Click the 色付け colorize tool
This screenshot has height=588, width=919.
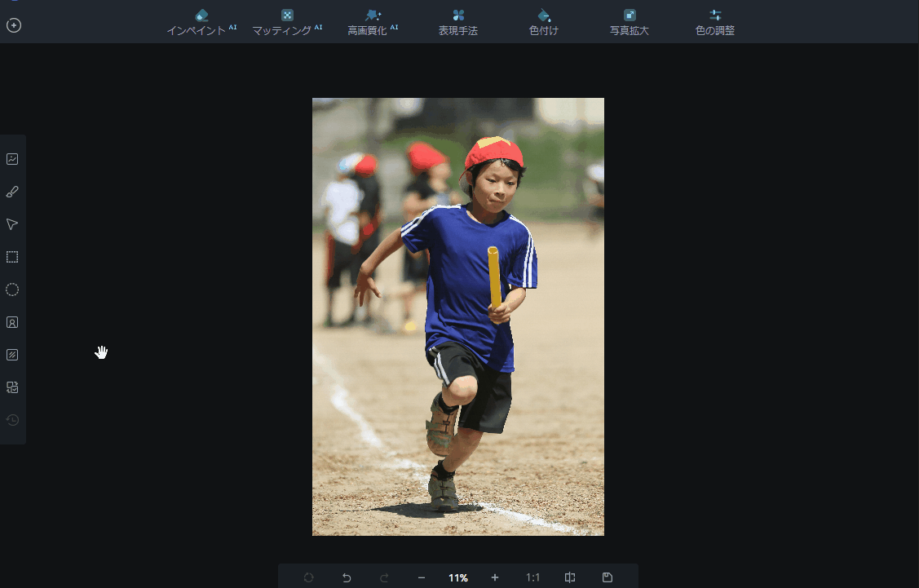tap(544, 22)
